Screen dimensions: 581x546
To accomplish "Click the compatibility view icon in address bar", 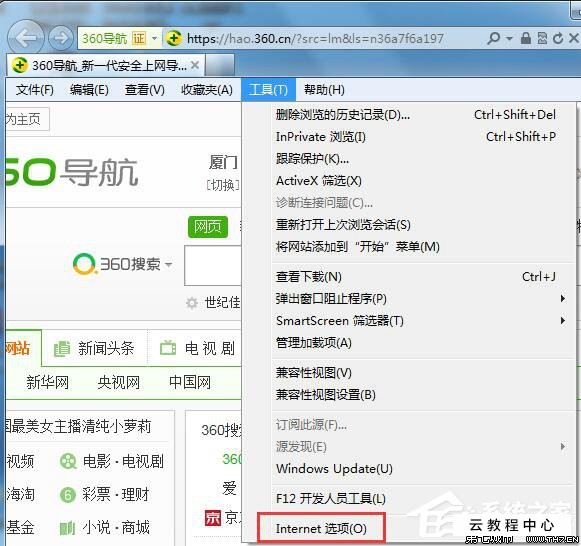I will point(542,38).
